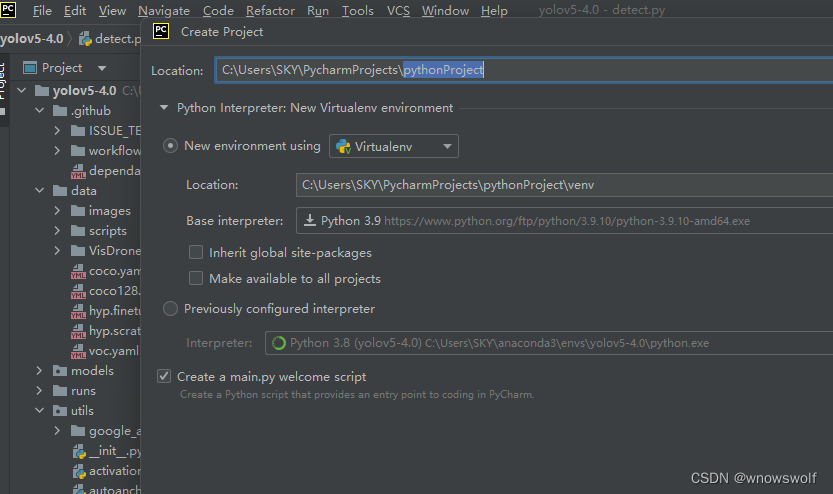
Task: Open the Tools menu
Action: tap(358, 11)
